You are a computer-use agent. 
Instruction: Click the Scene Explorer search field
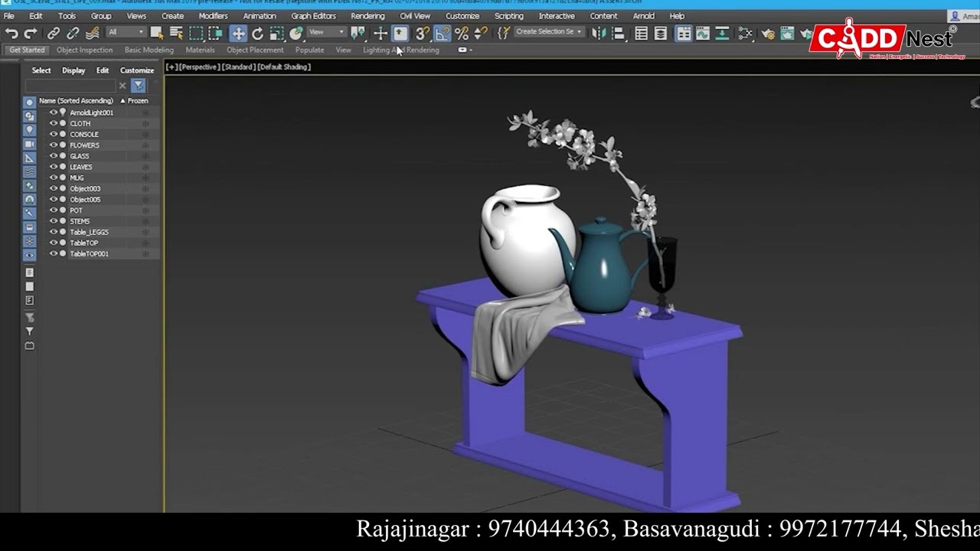coord(70,86)
